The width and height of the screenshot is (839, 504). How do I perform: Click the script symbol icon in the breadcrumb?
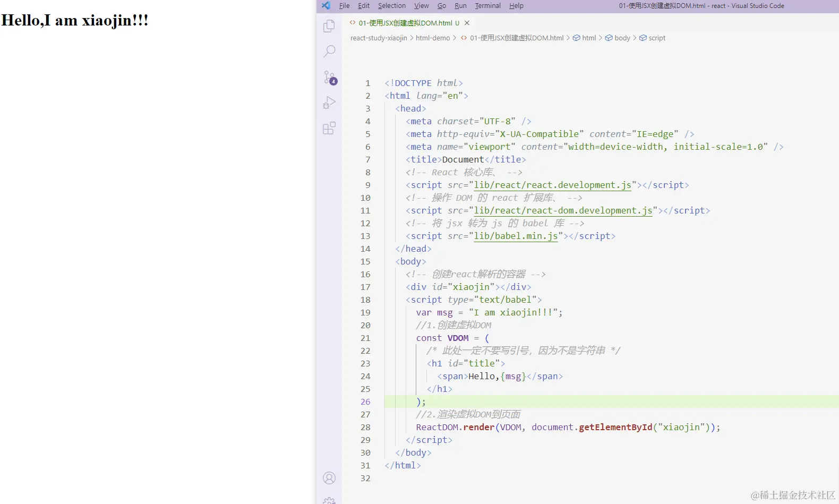[x=643, y=38]
